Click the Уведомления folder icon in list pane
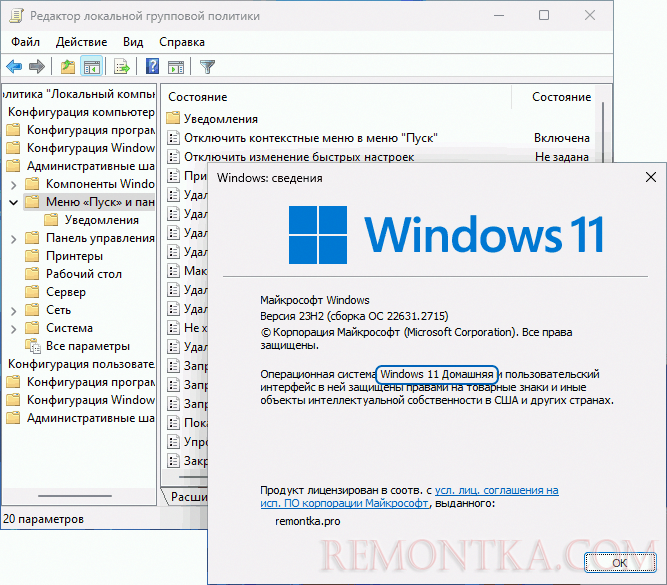Image resolution: width=667 pixels, height=585 pixels. pos(173,118)
